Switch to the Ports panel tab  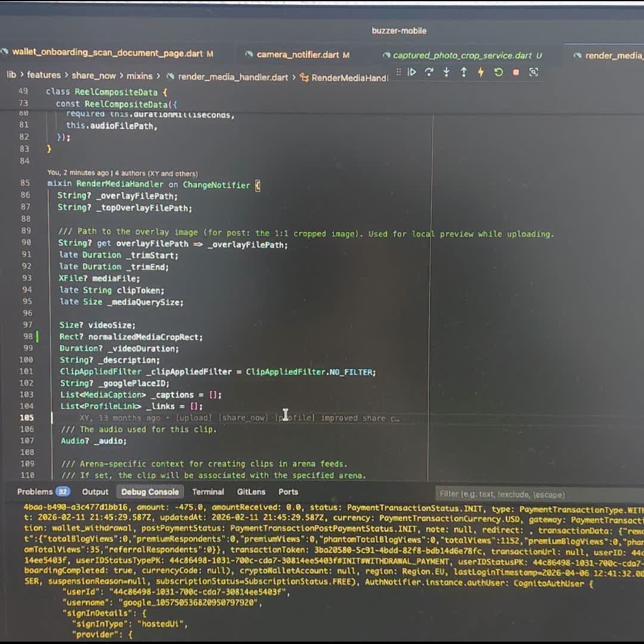pyautogui.click(x=288, y=491)
